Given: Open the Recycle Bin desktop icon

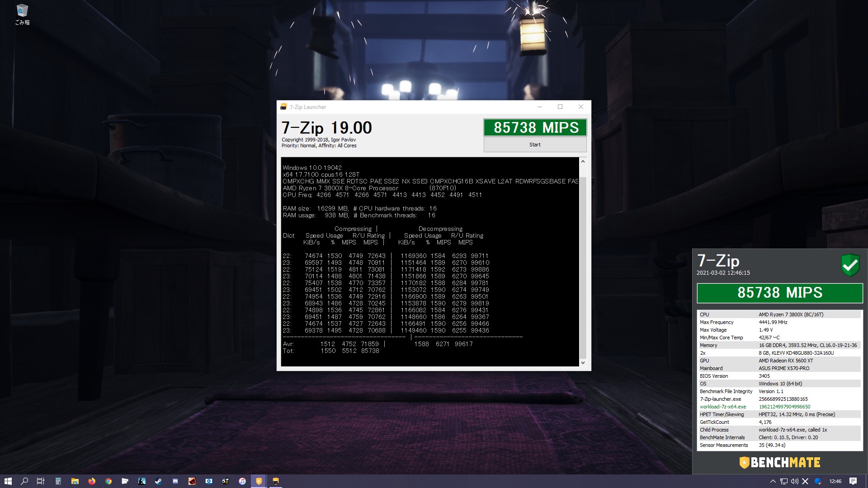Looking at the screenshot, I should (22, 14).
